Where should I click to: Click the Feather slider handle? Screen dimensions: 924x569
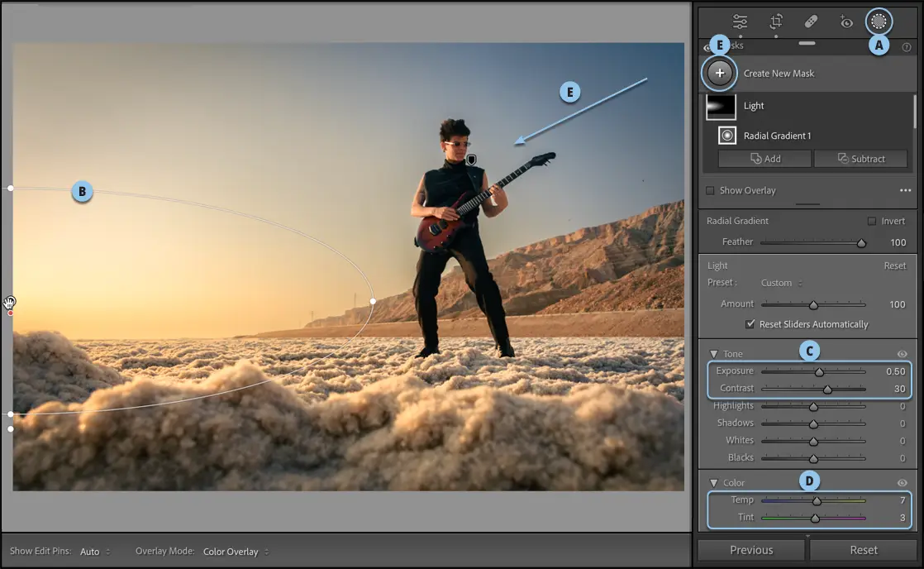[x=861, y=243]
